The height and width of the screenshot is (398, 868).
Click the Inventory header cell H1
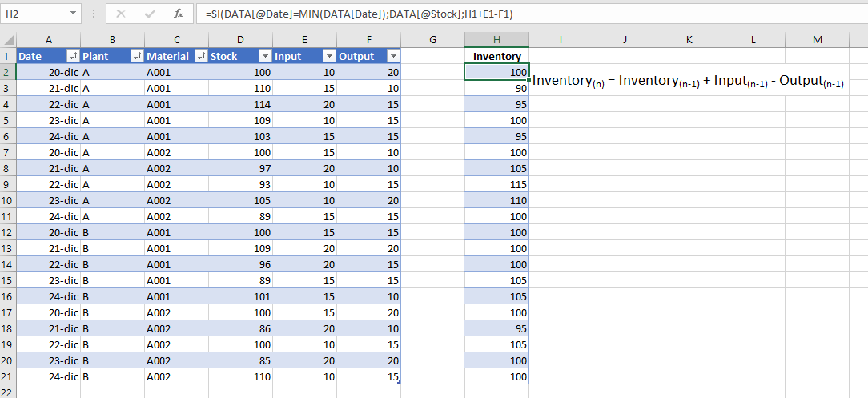click(496, 57)
